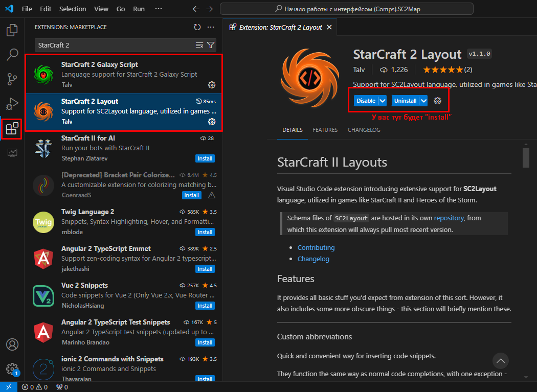Close the Extension: StarCraft 2 Layout tab

point(329,27)
